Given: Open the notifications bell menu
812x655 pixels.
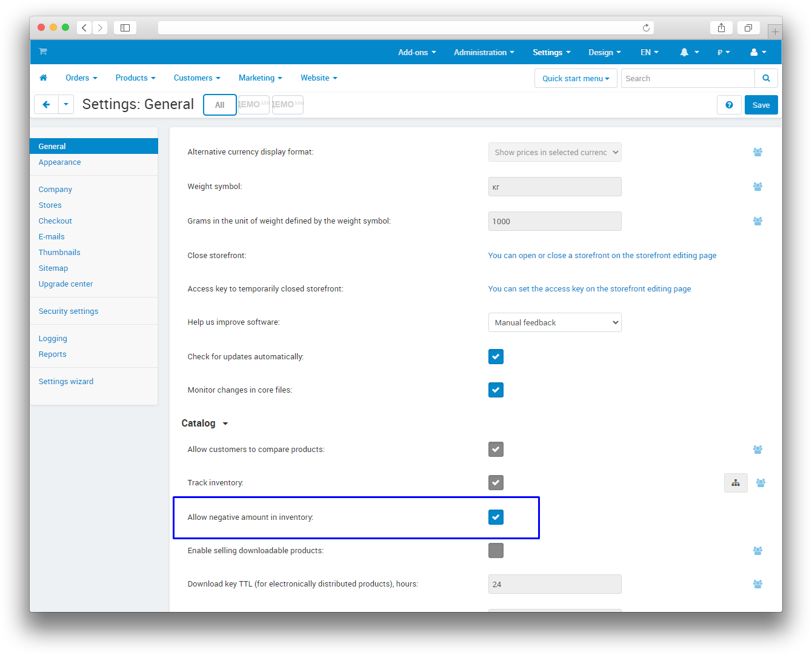Looking at the screenshot, I should (x=688, y=53).
